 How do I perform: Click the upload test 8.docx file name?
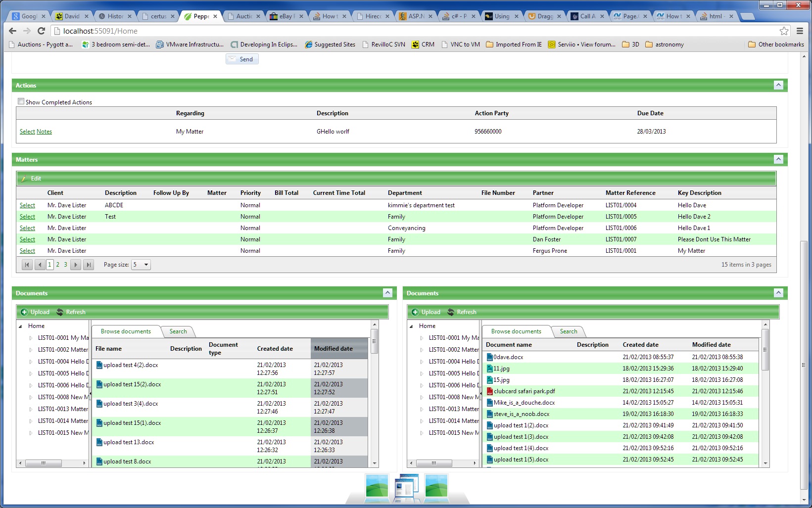[x=127, y=462]
